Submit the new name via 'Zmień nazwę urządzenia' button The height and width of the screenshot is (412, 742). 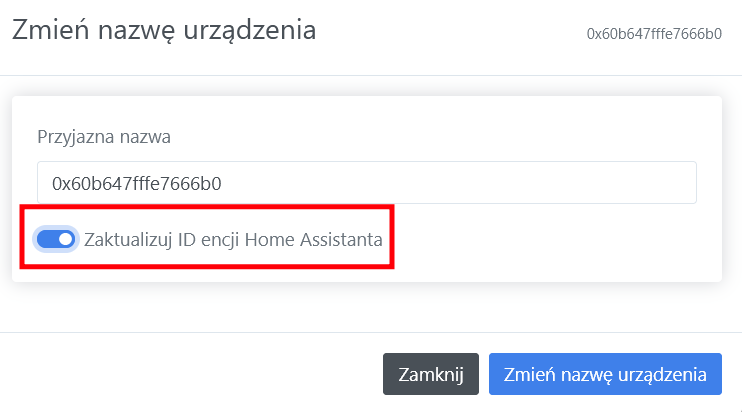click(x=605, y=374)
